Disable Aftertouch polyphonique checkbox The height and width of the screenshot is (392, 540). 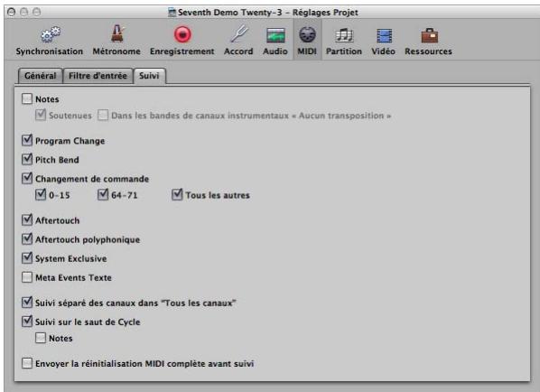tap(27, 239)
